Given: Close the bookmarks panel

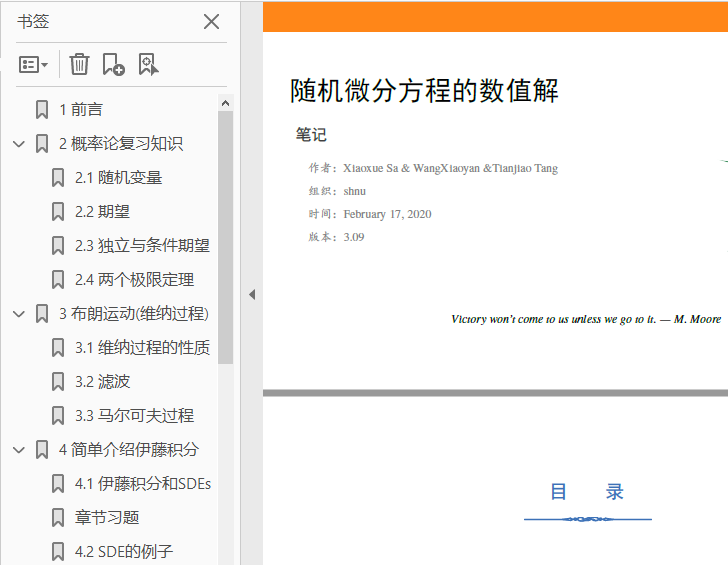Looking at the screenshot, I should point(211,22).
